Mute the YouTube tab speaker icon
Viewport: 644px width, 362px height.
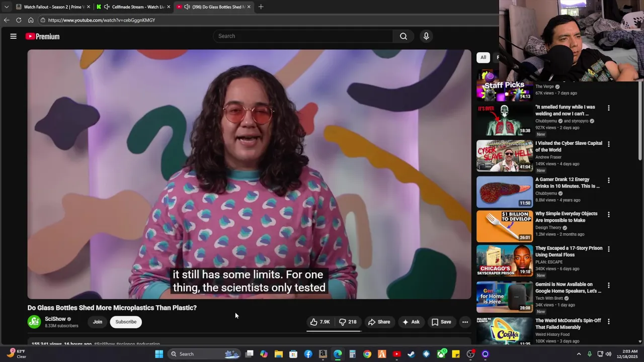tap(187, 7)
